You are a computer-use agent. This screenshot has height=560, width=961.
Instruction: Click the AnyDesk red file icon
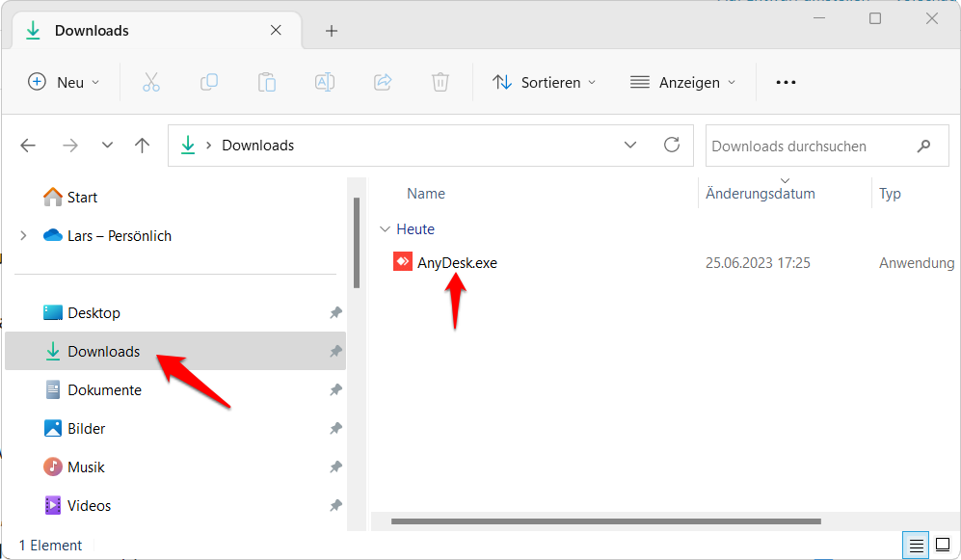pos(403,261)
